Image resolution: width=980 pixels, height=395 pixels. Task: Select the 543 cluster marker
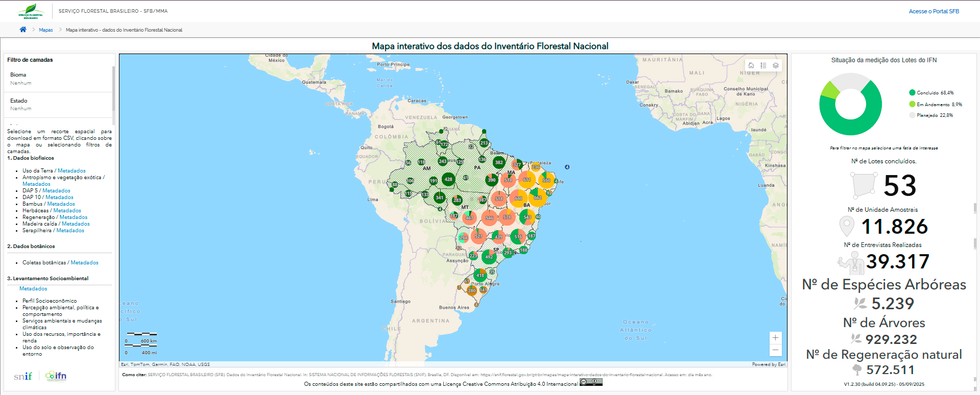527,217
